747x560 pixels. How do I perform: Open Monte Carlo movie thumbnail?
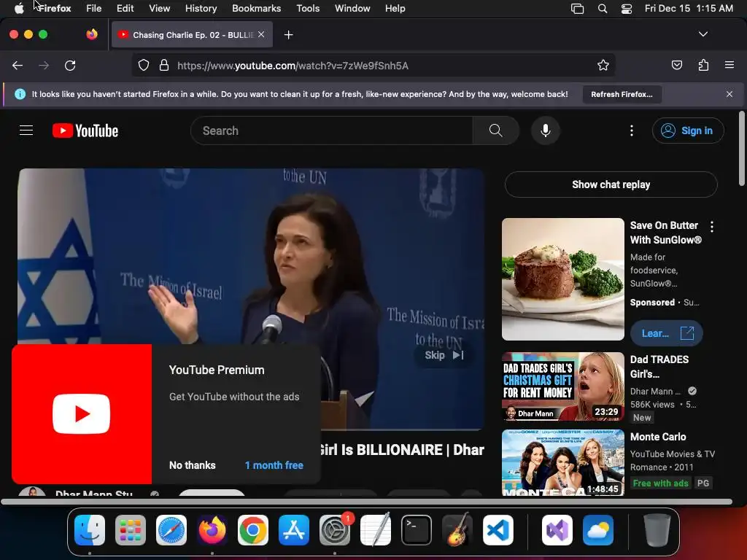coord(562,462)
